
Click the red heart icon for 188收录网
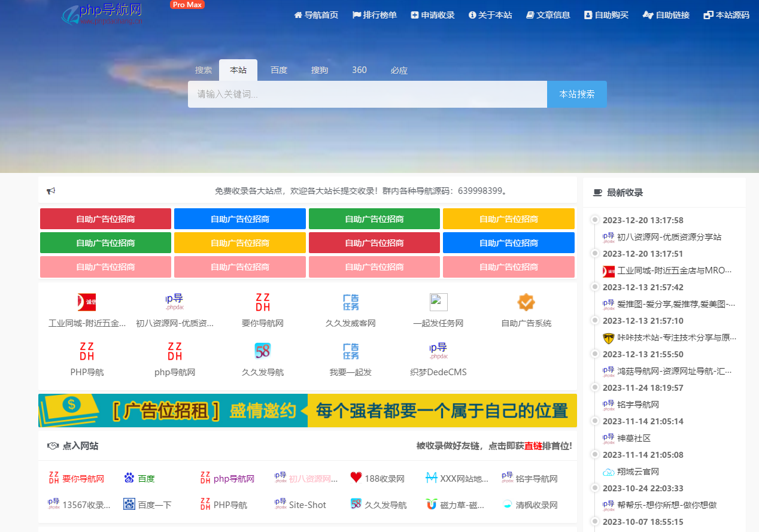pyautogui.click(x=356, y=478)
